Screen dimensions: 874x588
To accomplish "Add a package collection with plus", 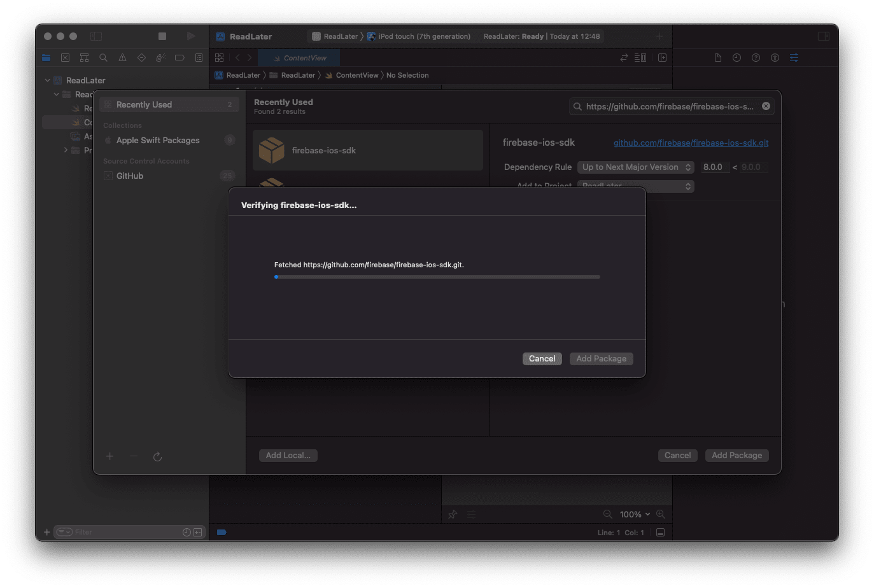I will 109,456.
